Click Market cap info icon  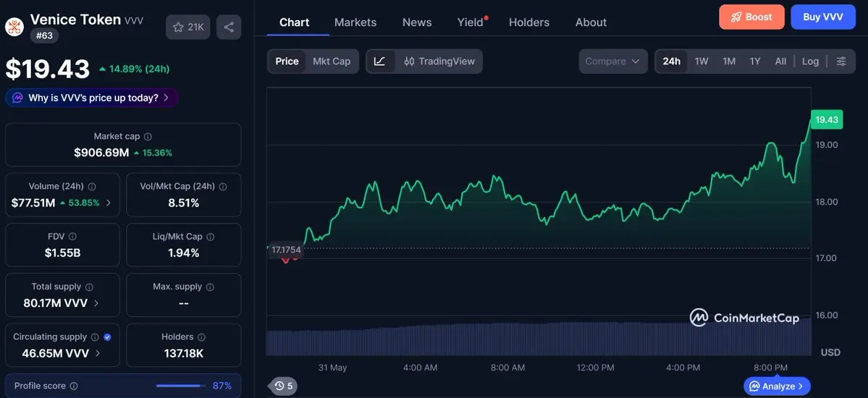148,136
